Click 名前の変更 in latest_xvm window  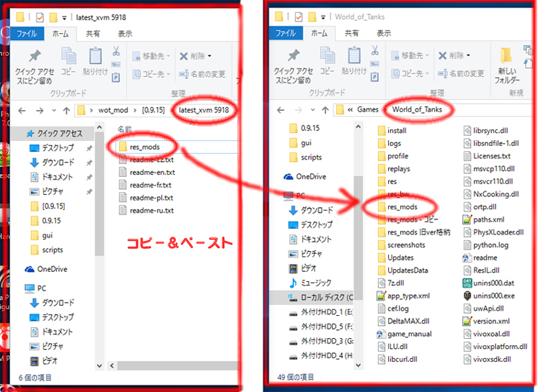(202, 74)
